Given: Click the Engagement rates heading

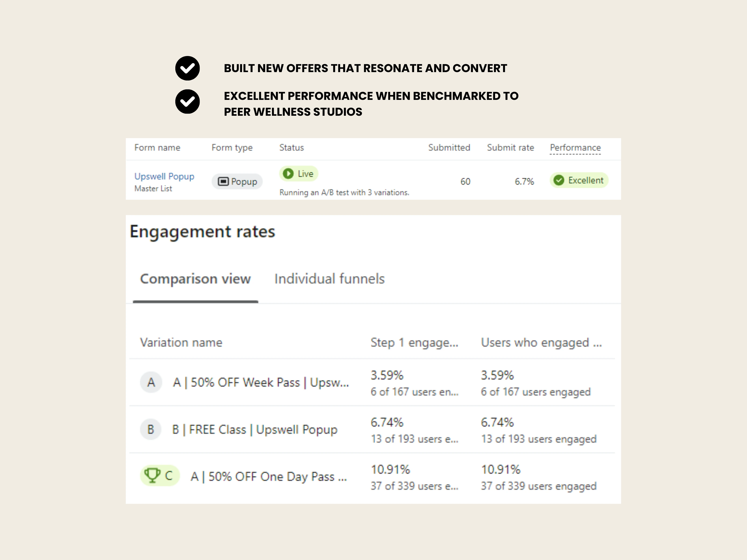Looking at the screenshot, I should [x=202, y=232].
